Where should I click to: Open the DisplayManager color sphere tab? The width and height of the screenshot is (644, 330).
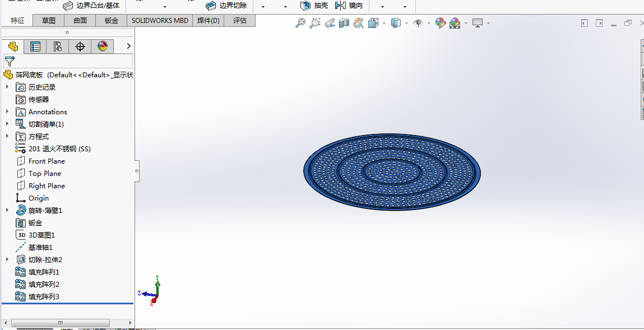102,47
